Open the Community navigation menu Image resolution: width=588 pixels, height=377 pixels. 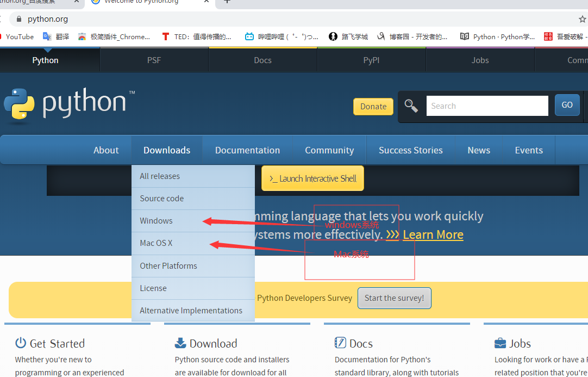pyautogui.click(x=329, y=150)
